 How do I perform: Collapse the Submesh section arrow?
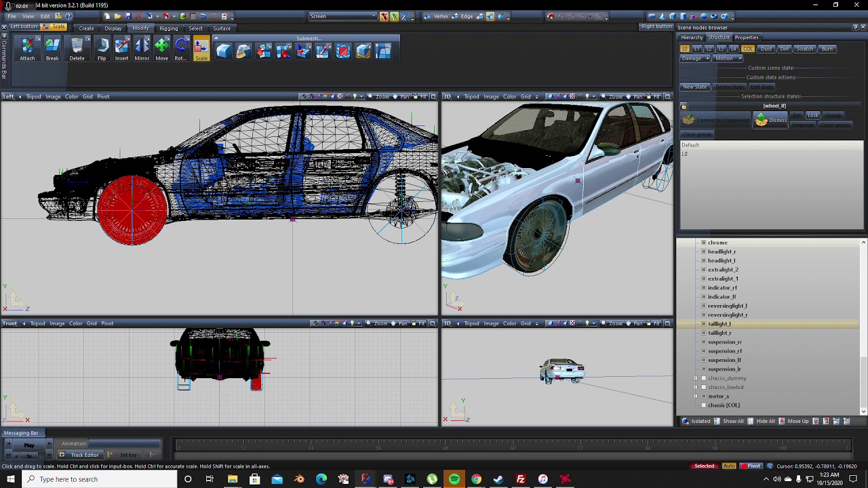[216, 38]
